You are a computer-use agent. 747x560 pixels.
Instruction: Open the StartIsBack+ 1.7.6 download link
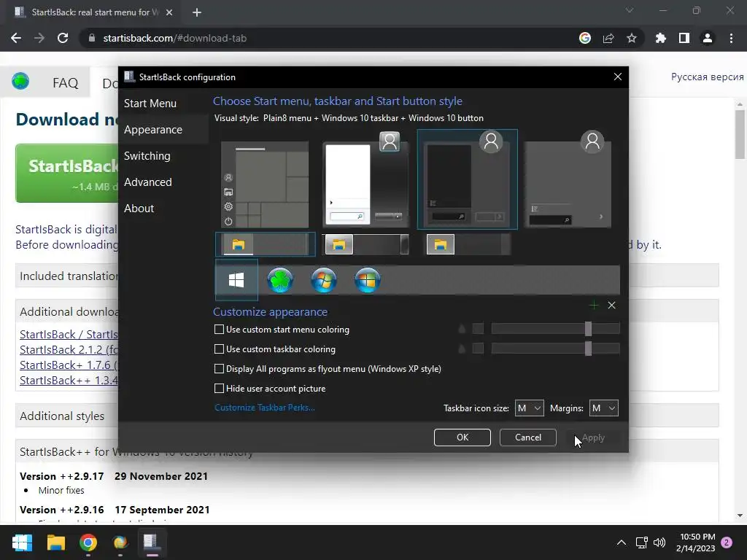point(69,365)
